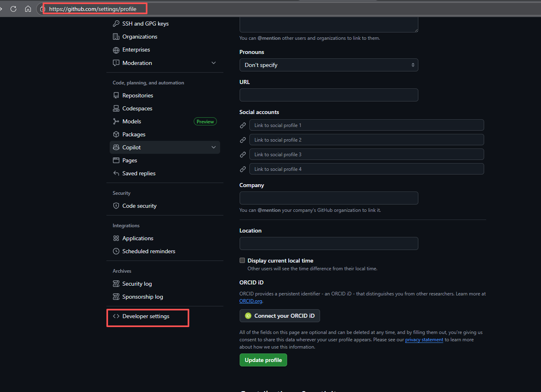The image size is (541, 392).
Task: Click inside the Bio text area
Action: (x=329, y=24)
